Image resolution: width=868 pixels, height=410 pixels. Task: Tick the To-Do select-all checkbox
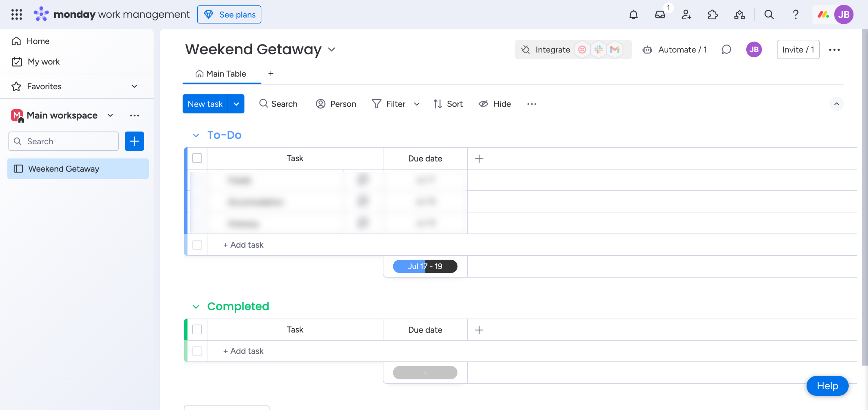[197, 158]
